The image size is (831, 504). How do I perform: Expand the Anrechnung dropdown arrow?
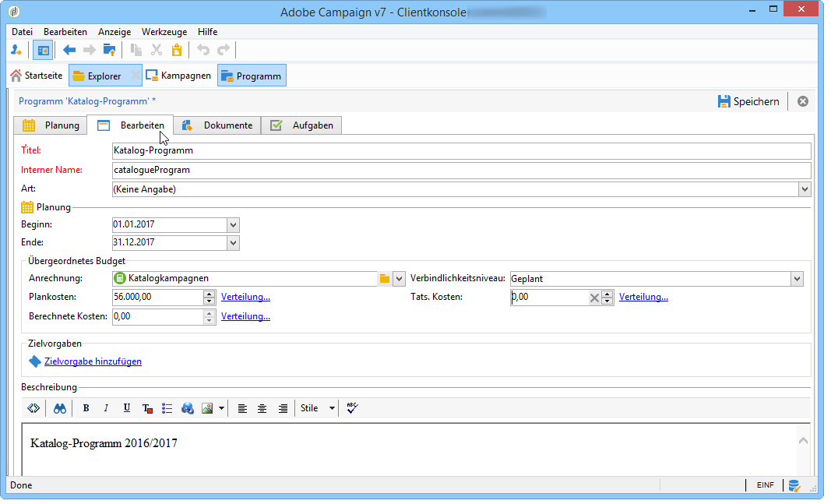point(399,280)
